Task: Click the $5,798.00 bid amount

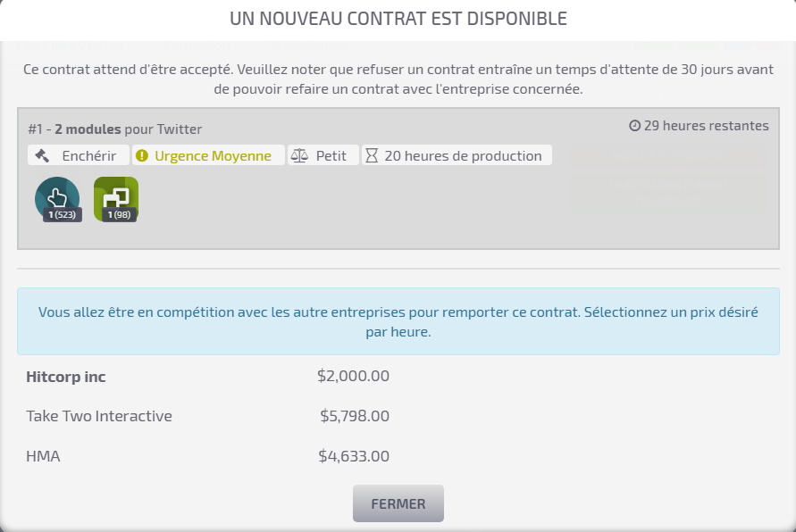Action: [x=355, y=416]
